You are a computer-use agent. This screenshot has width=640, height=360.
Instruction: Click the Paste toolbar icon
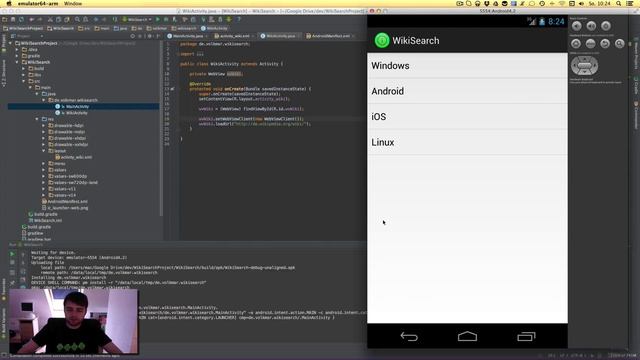click(x=67, y=19)
